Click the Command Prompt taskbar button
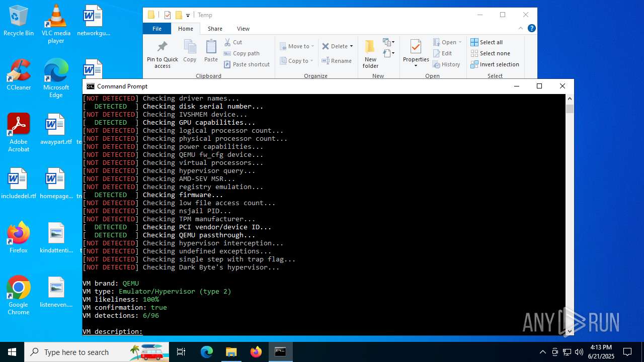The height and width of the screenshot is (362, 644). coord(280,352)
